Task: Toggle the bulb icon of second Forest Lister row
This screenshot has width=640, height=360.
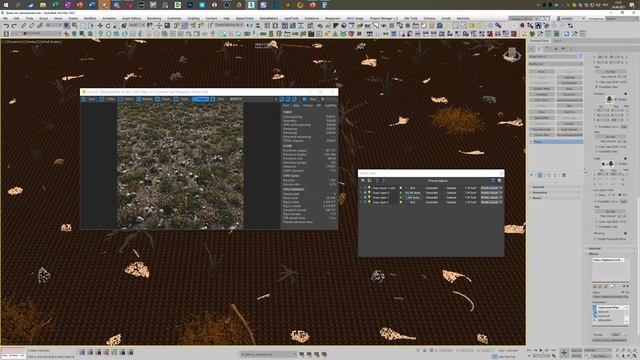Action: coord(369,193)
